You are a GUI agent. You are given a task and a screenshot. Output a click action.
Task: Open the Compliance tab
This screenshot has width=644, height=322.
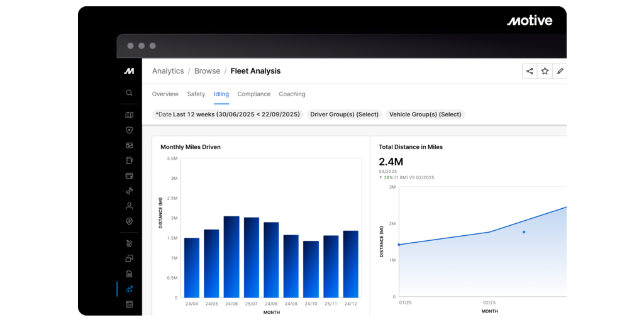[x=253, y=94]
